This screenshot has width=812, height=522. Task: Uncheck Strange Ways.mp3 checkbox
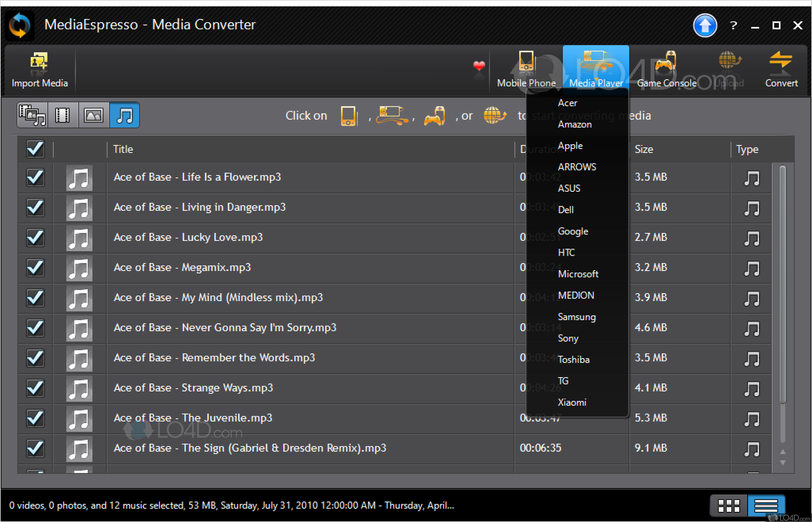pyautogui.click(x=35, y=388)
